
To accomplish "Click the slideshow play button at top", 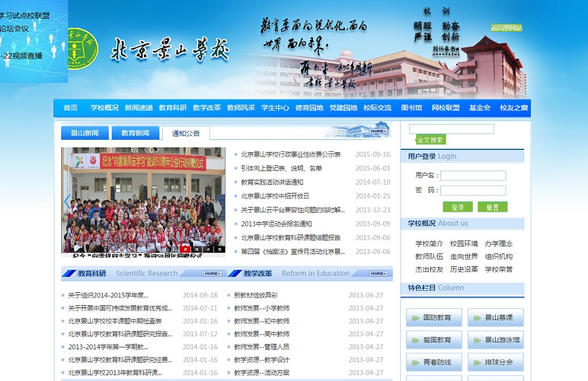I will tap(152, 150).
